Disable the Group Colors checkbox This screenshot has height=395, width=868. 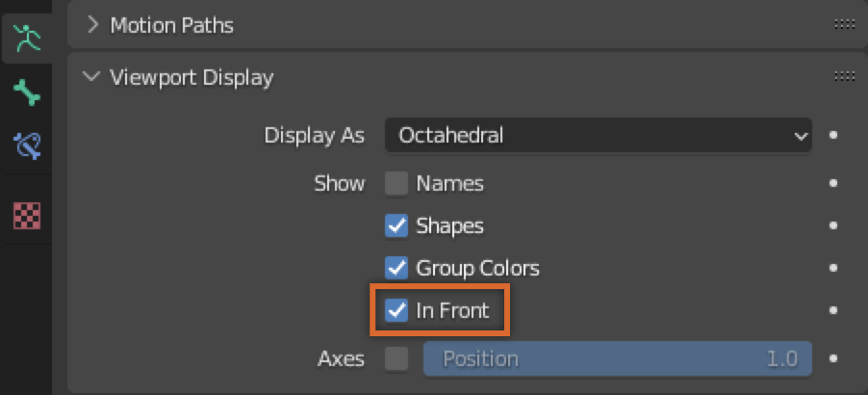point(396,268)
